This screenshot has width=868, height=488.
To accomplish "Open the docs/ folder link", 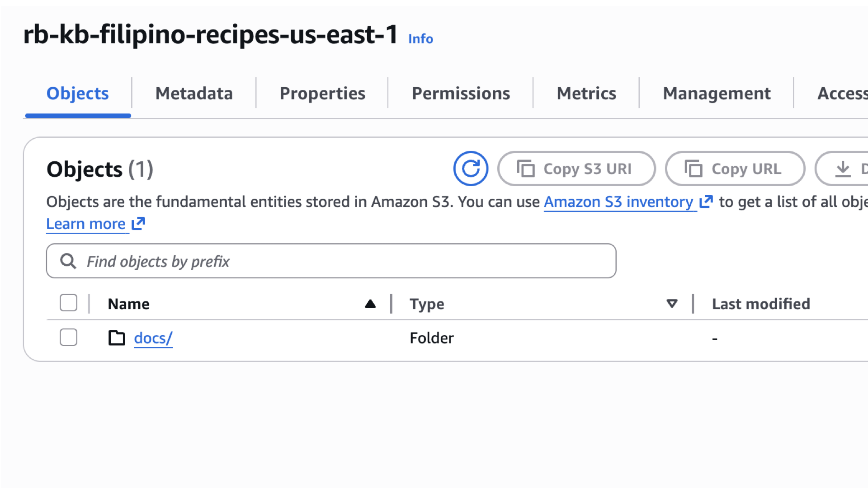I will pos(153,338).
